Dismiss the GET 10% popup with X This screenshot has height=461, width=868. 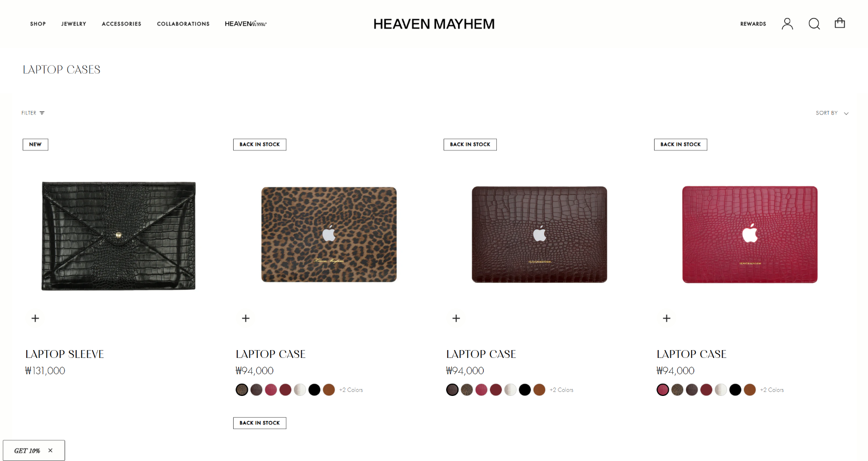pos(50,451)
